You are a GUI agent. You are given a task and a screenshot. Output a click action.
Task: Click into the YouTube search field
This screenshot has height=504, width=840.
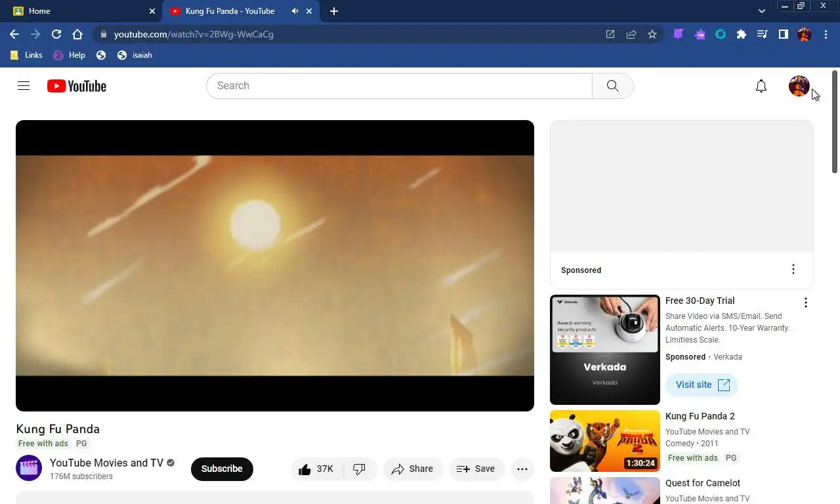click(399, 86)
